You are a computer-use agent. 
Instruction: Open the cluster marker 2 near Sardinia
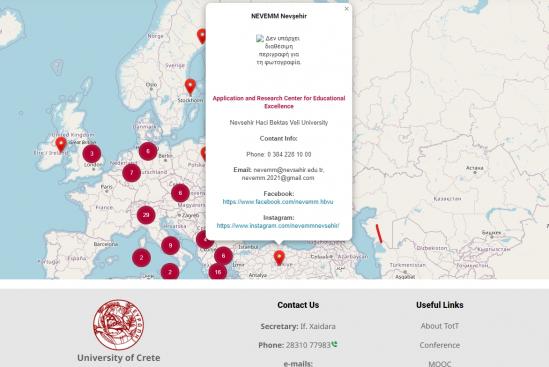[x=141, y=258]
